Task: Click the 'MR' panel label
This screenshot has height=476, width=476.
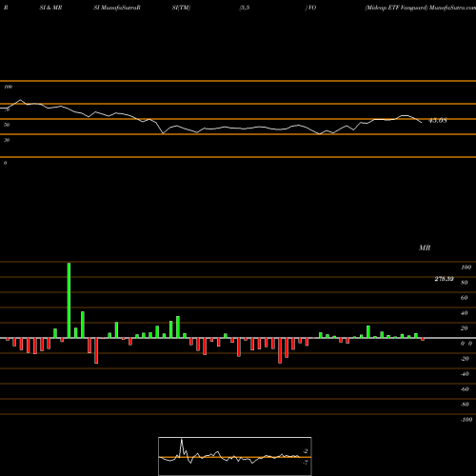Action: click(425, 248)
